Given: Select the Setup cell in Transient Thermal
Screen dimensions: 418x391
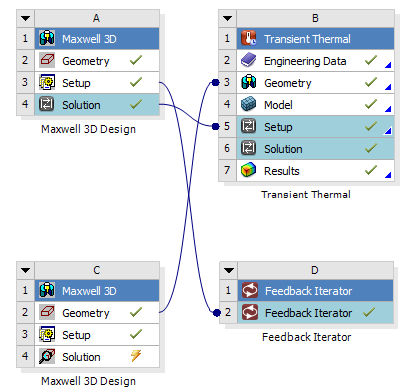Looking at the screenshot, I should (x=315, y=127).
